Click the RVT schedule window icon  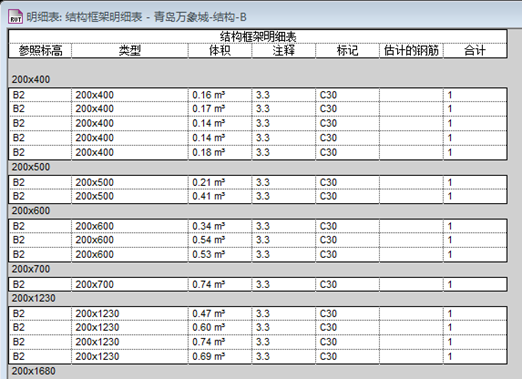(x=15, y=17)
